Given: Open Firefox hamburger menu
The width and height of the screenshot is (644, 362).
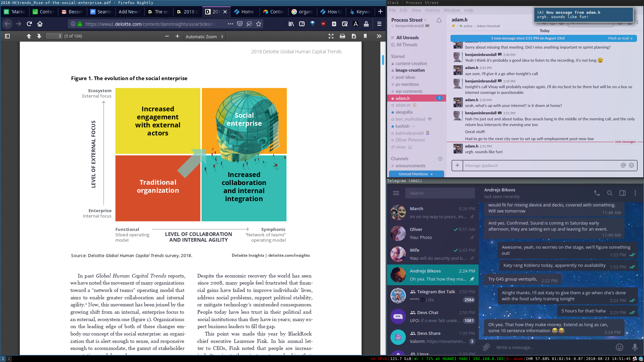Looking at the screenshot, I should pyautogui.click(x=379, y=24).
